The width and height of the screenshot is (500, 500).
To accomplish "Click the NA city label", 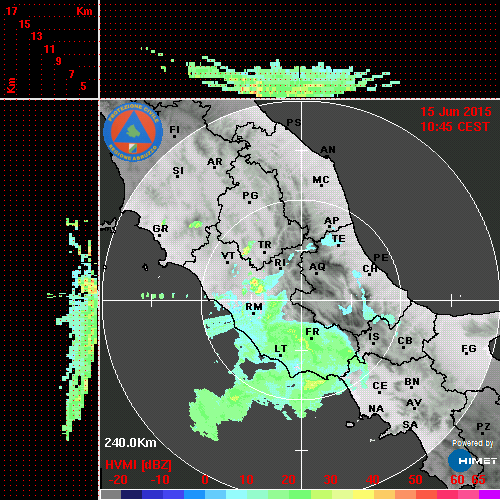I will click(376, 409).
